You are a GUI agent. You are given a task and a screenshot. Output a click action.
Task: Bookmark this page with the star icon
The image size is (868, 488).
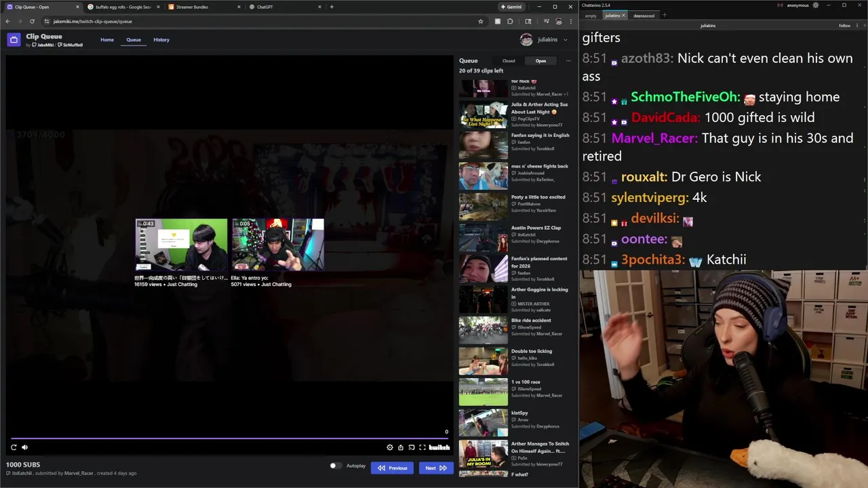[481, 21]
